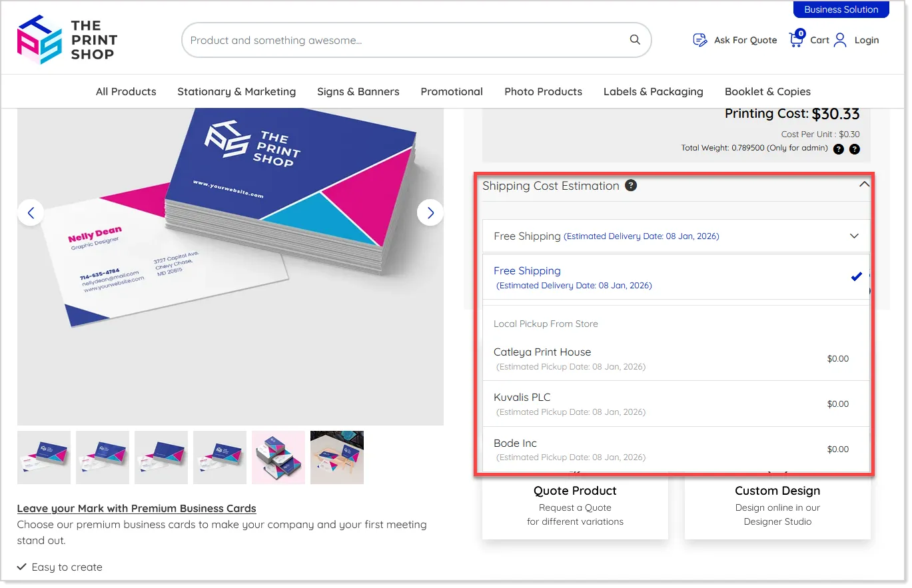Click the Quote Product card
Image resolution: width=912 pixels, height=588 pixels.
[575, 506]
